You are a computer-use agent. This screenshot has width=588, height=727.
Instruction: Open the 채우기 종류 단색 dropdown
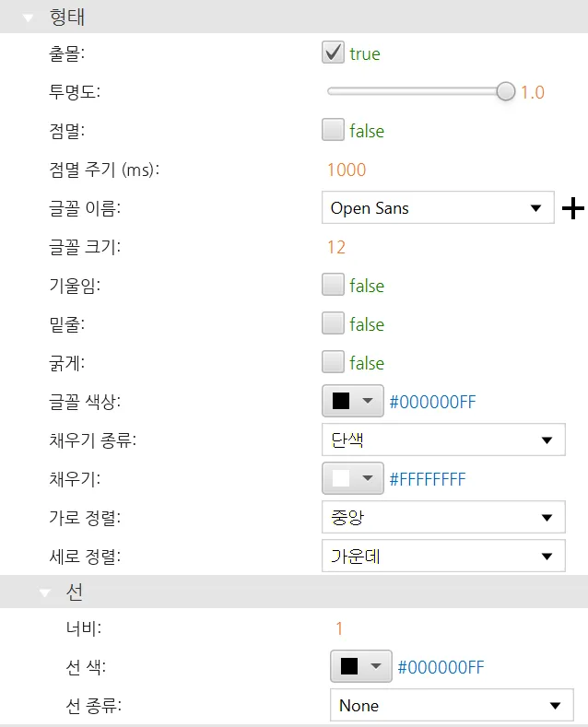[443, 440]
